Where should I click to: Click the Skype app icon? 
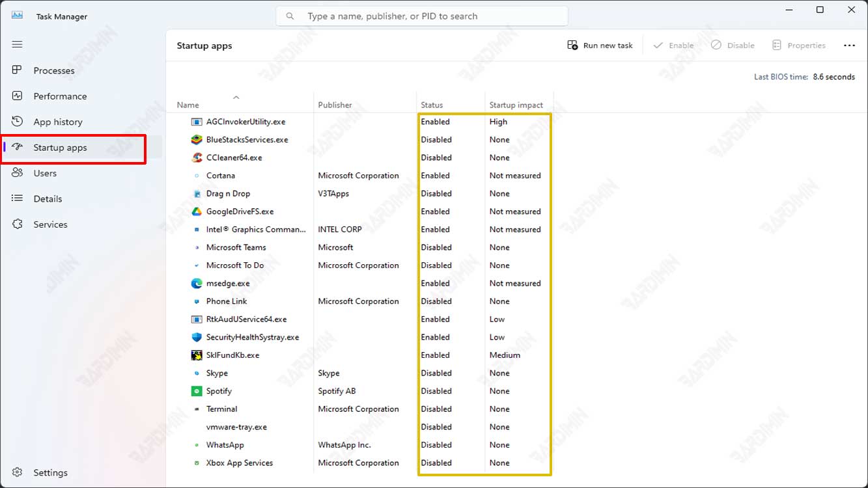tap(197, 373)
